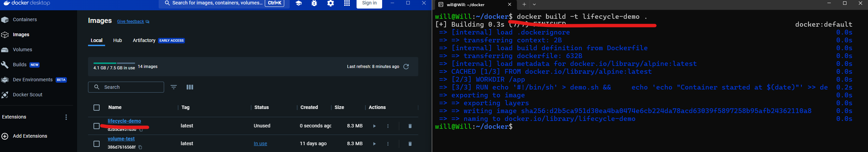Toggle the select-all images checkbox
Viewport: 868px width, 152px height.
(x=97, y=108)
